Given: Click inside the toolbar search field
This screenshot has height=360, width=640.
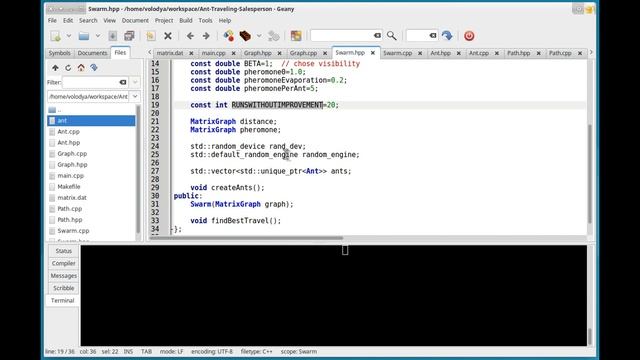Looking at the screenshot, I should (342, 36).
